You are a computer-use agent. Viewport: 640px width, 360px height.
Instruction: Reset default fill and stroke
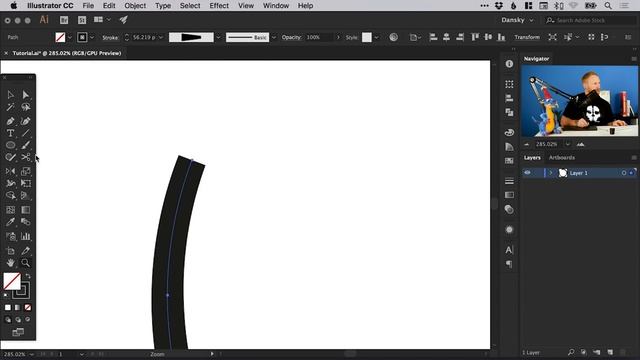(x=5, y=295)
